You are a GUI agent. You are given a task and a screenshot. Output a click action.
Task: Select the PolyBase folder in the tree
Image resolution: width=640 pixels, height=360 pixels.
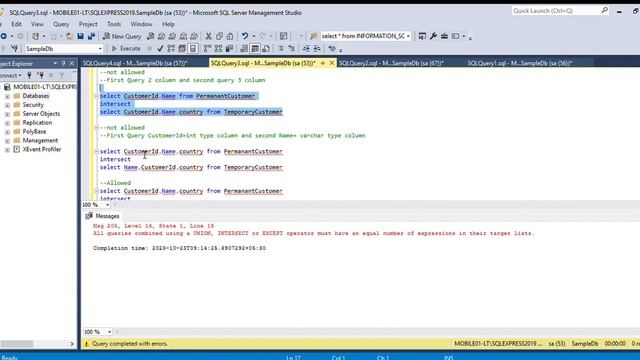click(x=34, y=131)
